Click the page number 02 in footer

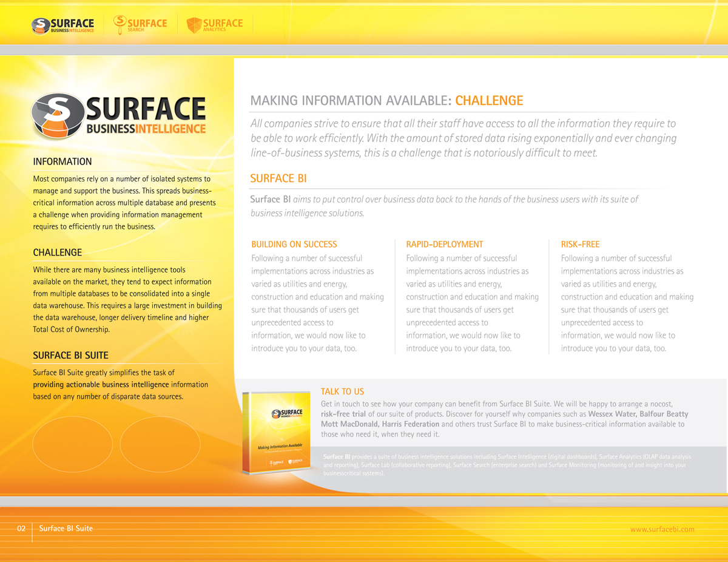tap(21, 529)
